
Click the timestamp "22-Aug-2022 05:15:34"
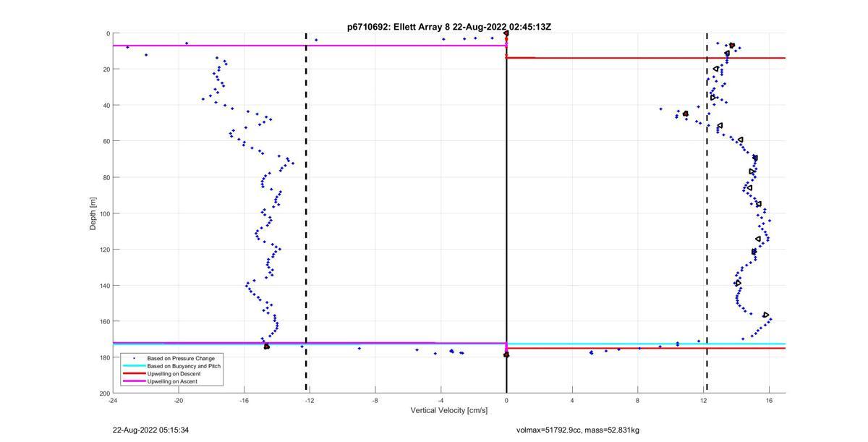(x=152, y=430)
